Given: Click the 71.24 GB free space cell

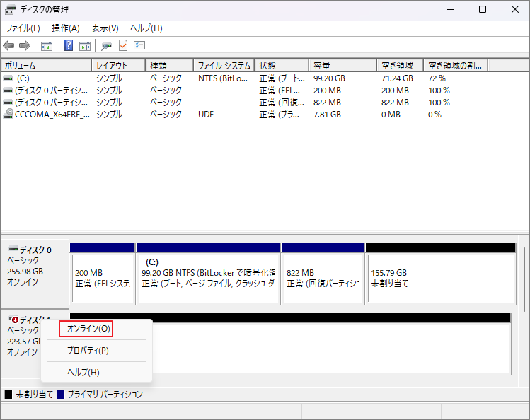Looking at the screenshot, I should [x=397, y=78].
